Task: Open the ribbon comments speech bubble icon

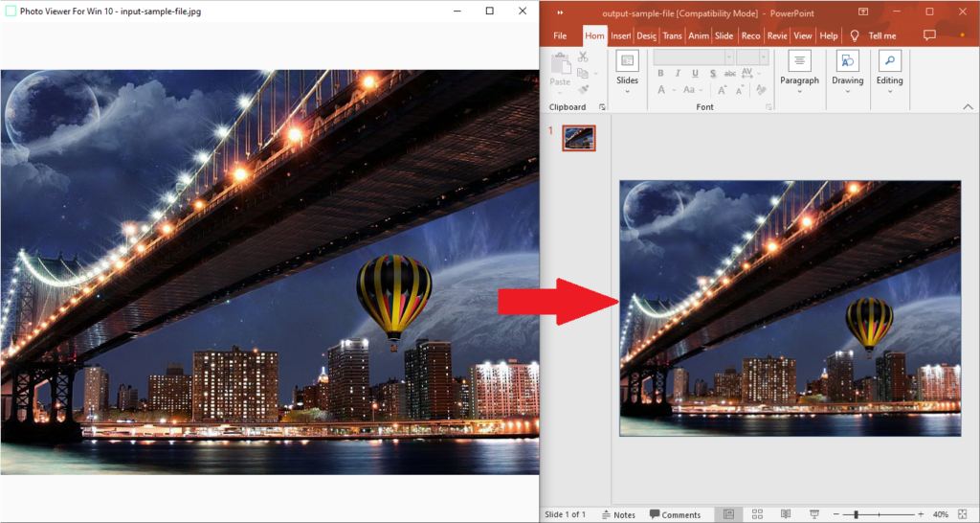Action: pos(929,35)
